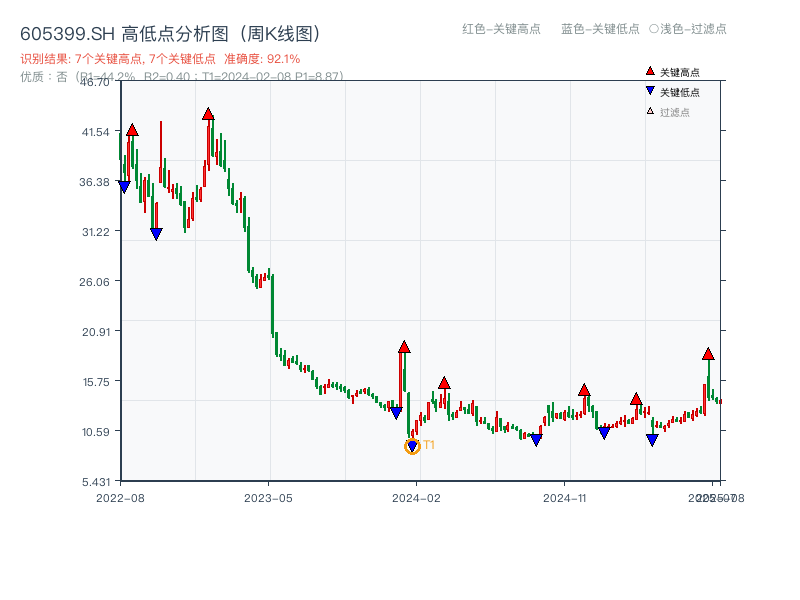The height and width of the screenshot is (600, 800).
Task: Click the blue down triangle near the 2022-08 start
Action: [x=124, y=185]
